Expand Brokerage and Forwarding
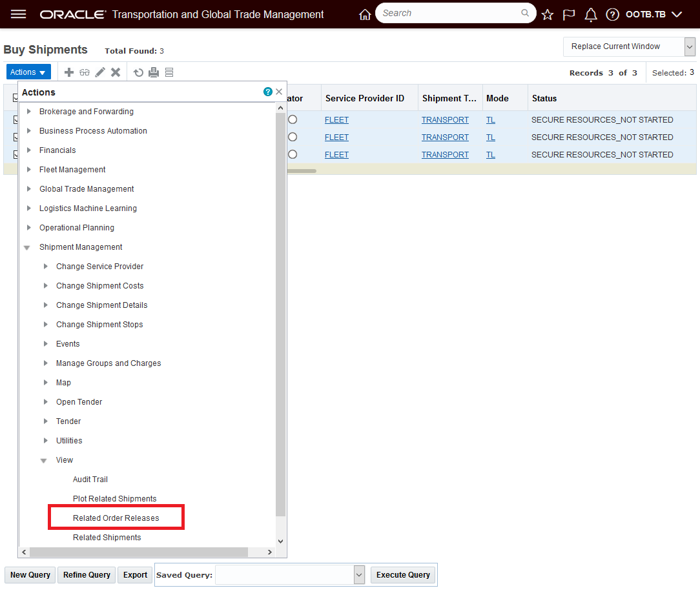This screenshot has height=597, width=700. coord(29,112)
